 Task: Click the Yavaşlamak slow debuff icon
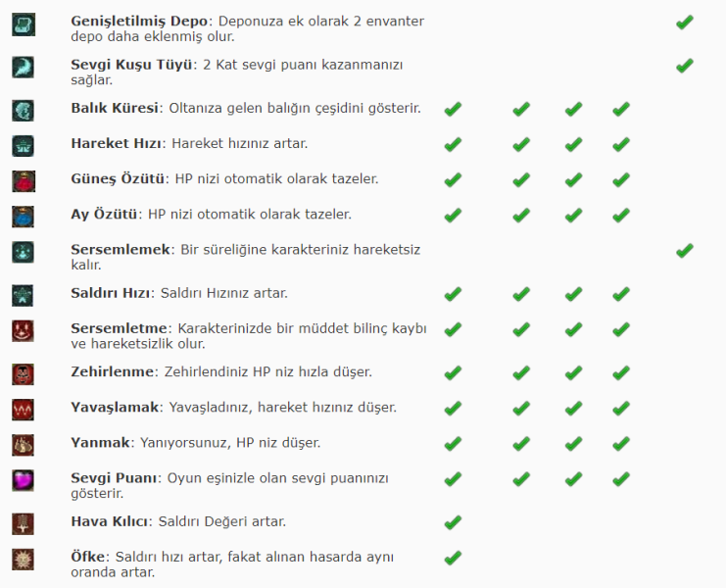[x=24, y=409]
